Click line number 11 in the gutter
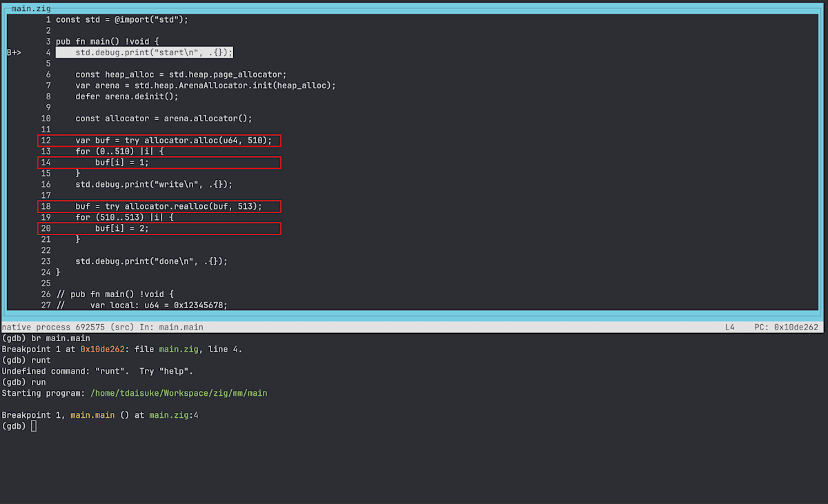 coord(46,130)
